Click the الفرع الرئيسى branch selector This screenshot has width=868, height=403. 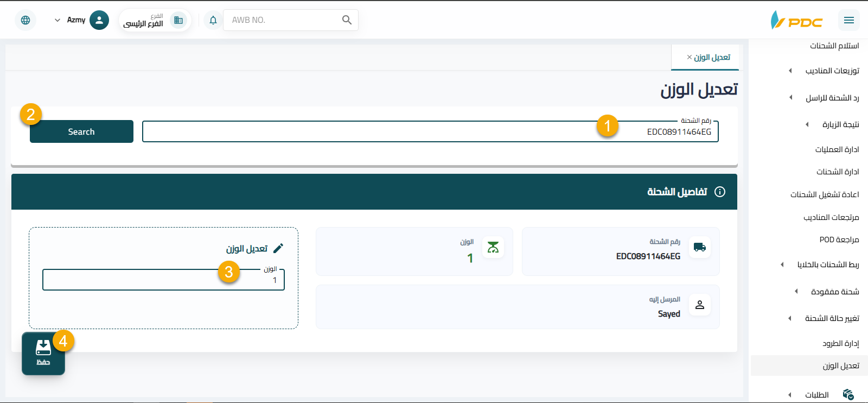pyautogui.click(x=155, y=20)
